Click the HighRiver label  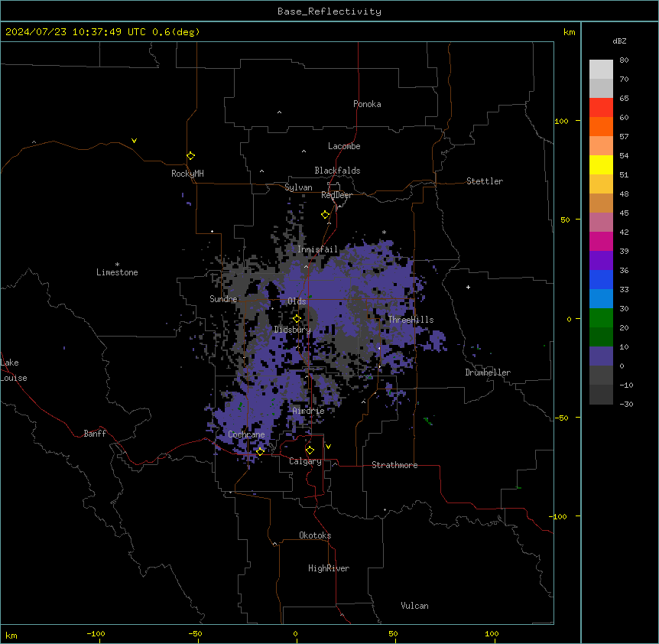(x=329, y=568)
